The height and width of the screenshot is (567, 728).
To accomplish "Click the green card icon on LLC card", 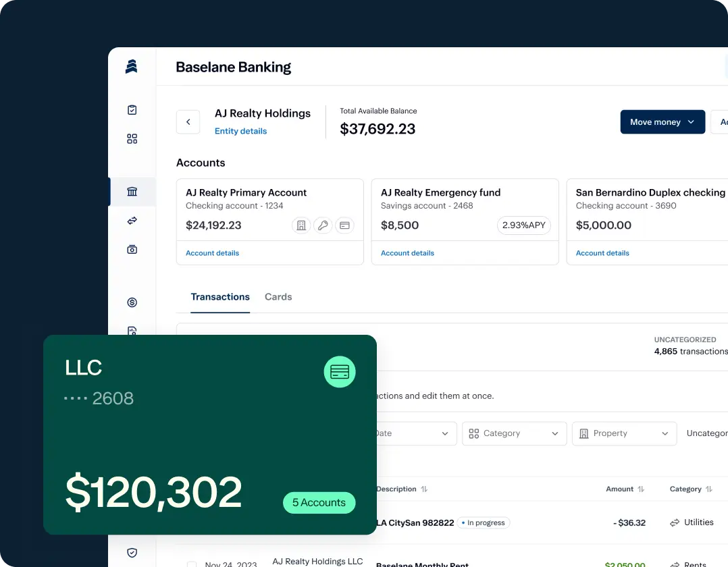I will coord(340,372).
